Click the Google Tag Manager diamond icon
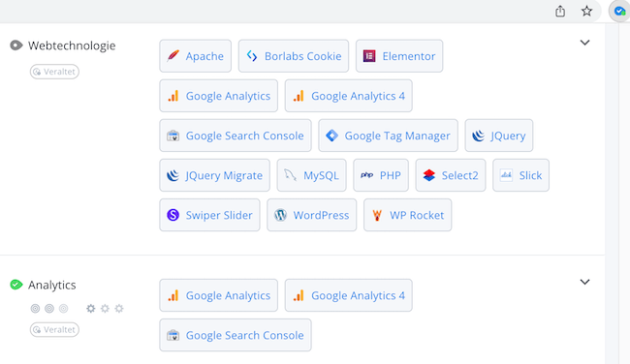Viewport: 630px width, 364px height. click(x=331, y=136)
